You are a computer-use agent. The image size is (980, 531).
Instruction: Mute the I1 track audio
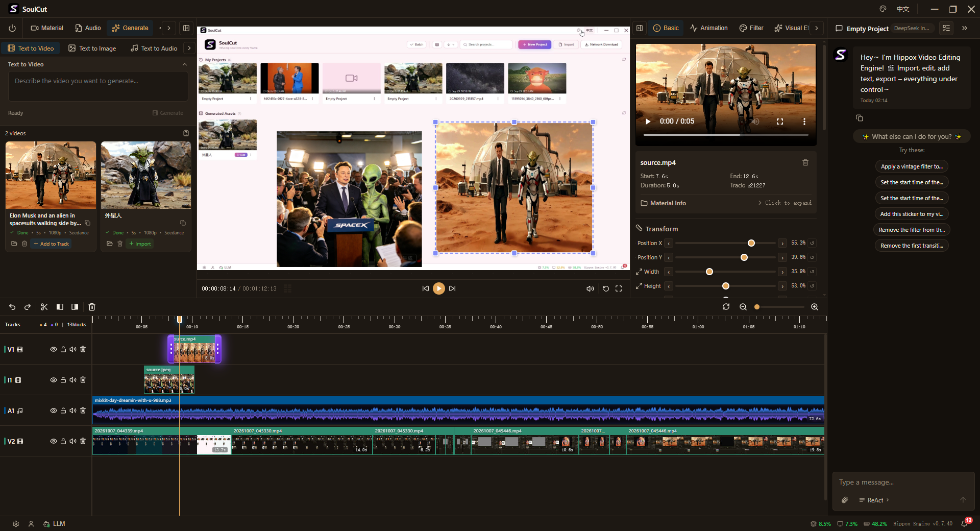pos(73,380)
